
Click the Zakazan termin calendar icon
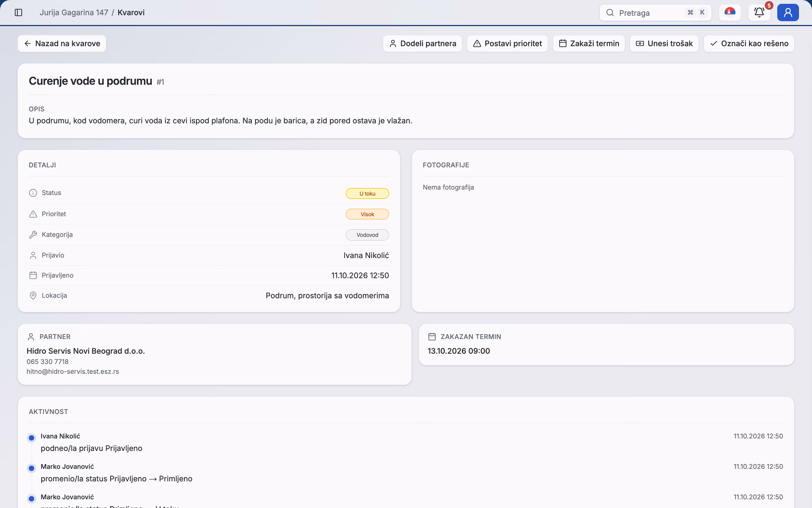[x=432, y=337]
